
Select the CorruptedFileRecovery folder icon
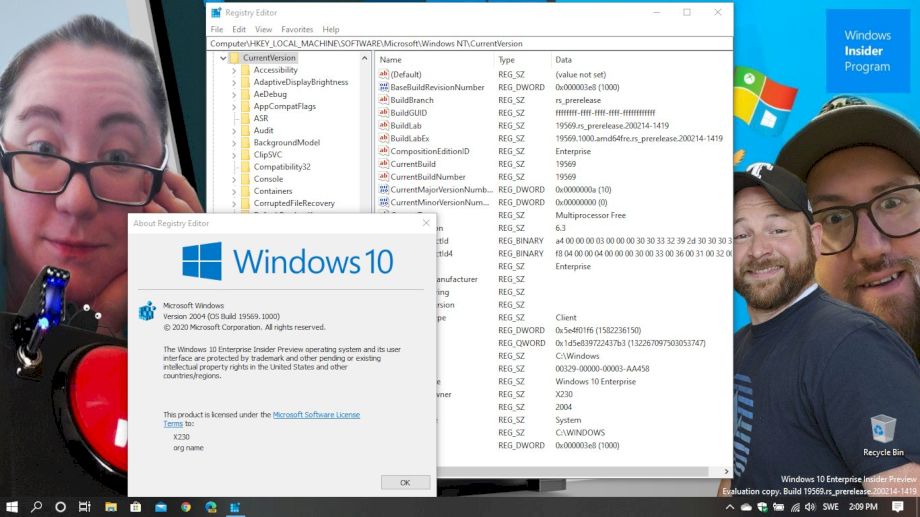pos(245,203)
